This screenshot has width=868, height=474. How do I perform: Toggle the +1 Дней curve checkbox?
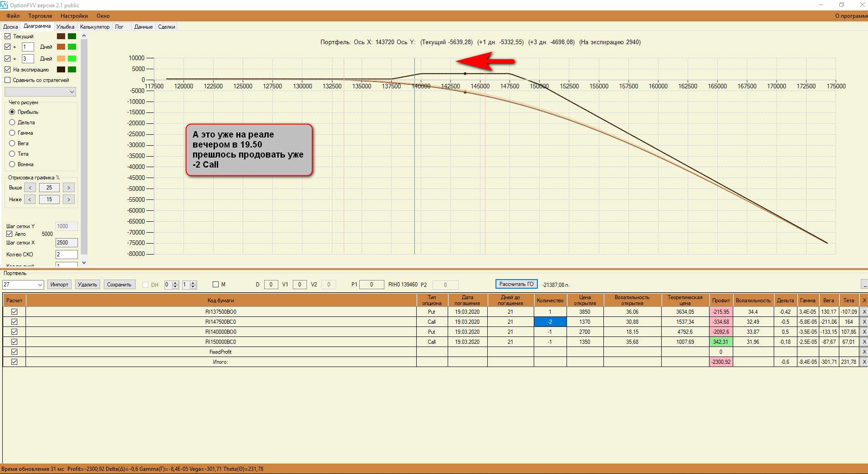(x=8, y=47)
